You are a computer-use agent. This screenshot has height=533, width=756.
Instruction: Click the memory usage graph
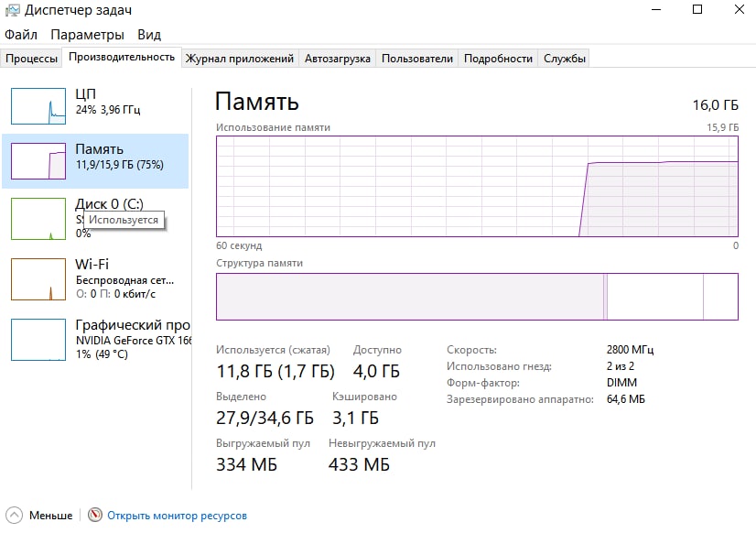[477, 186]
